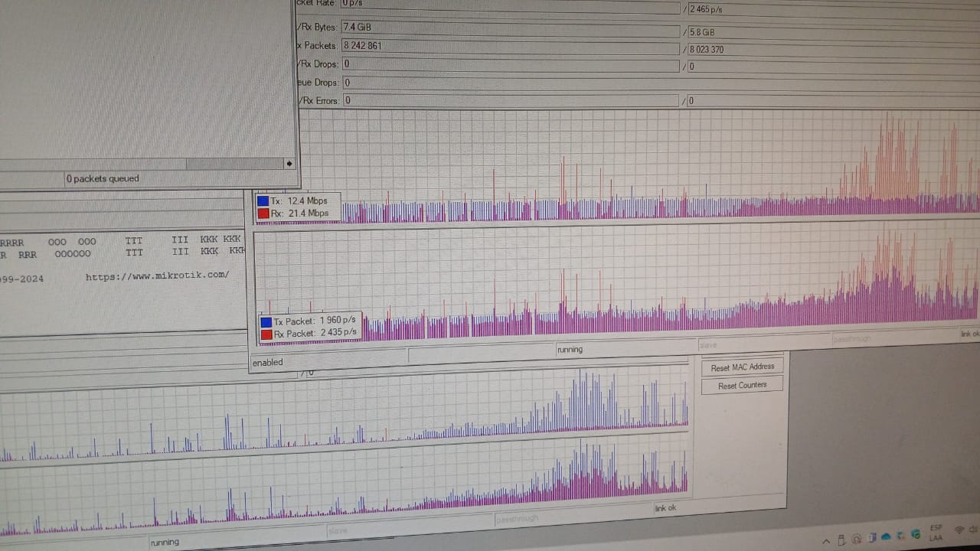The width and height of the screenshot is (980, 551).
Task: Click the Rx Bytes 5.8 GiB field
Action: [x=831, y=32]
